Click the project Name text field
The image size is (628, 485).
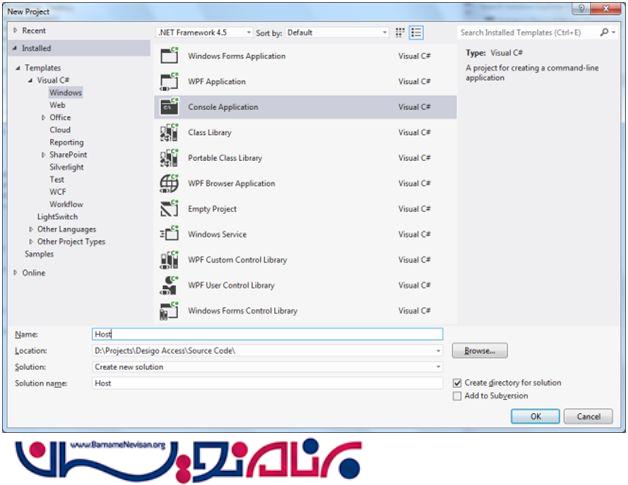(267, 335)
